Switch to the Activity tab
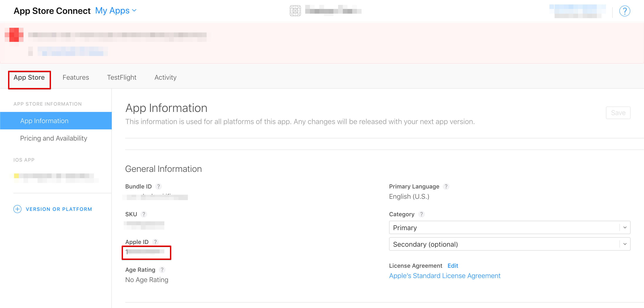 165,77
